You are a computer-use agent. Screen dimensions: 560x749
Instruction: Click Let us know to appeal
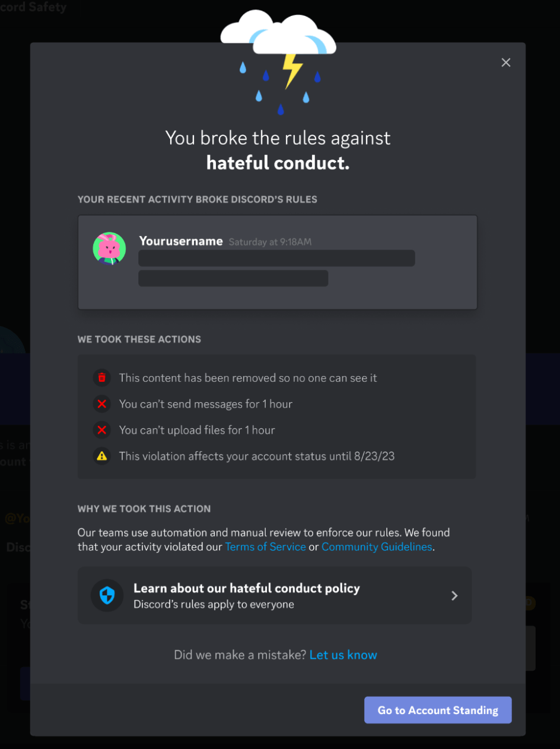(343, 655)
